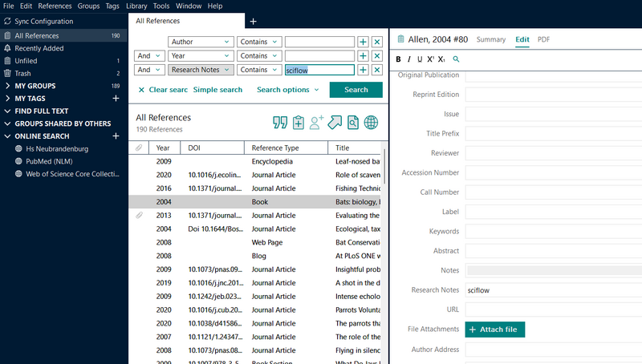Click the clipboard icon beside Allen, 2004 #80

coord(400,39)
